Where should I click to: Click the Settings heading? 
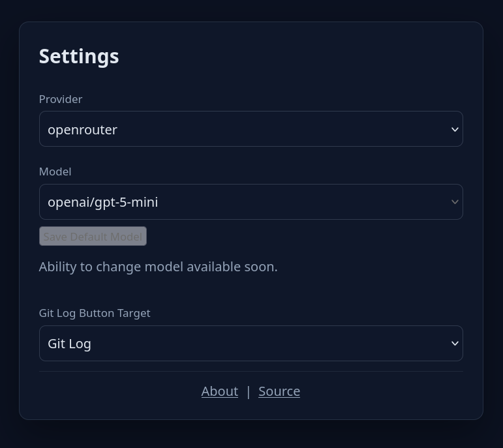[79, 56]
